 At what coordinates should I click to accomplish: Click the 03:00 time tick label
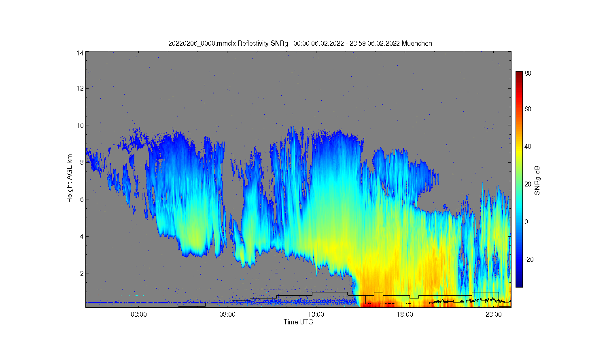139,314
